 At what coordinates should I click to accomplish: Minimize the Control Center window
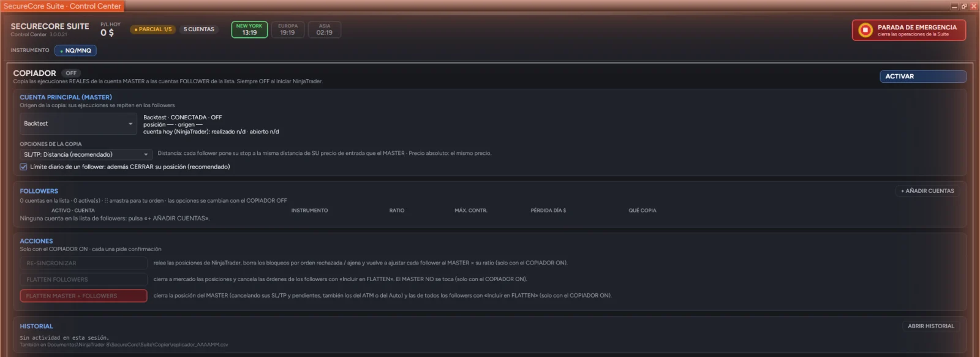[954, 6]
